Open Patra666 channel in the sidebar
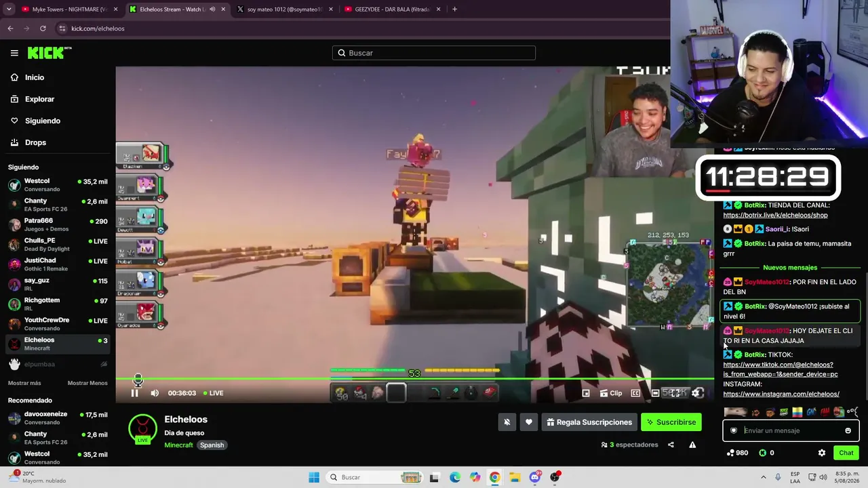 point(58,224)
